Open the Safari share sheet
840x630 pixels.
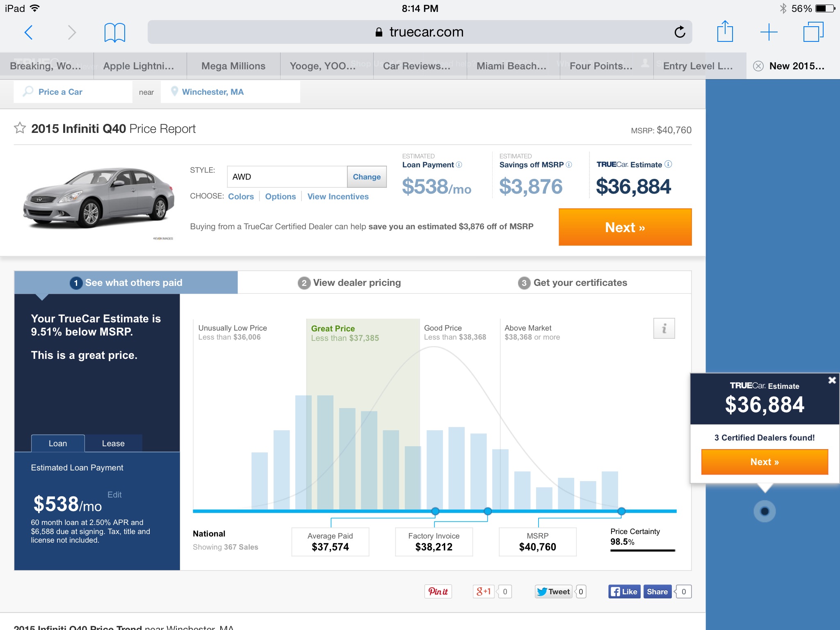click(725, 31)
